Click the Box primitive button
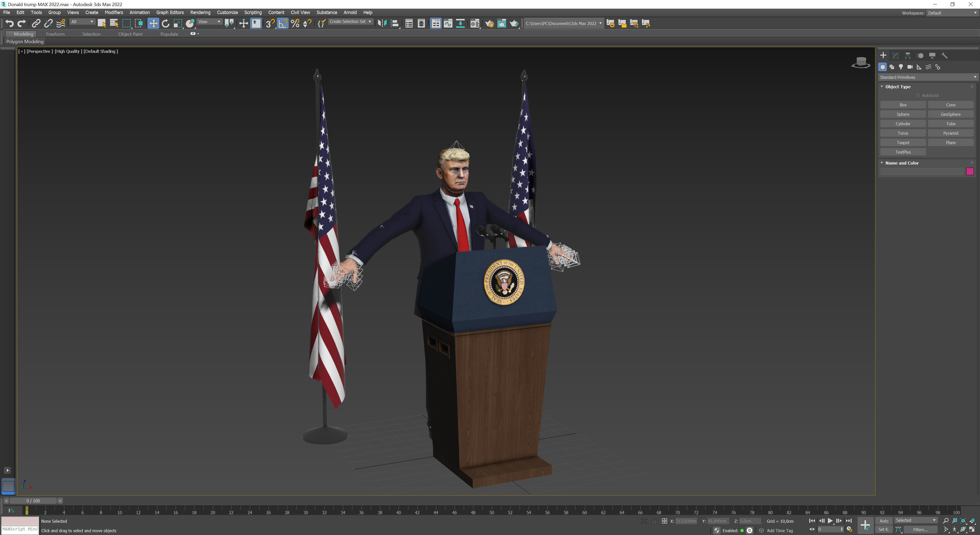Viewport: 980px width, 535px height. 903,105
